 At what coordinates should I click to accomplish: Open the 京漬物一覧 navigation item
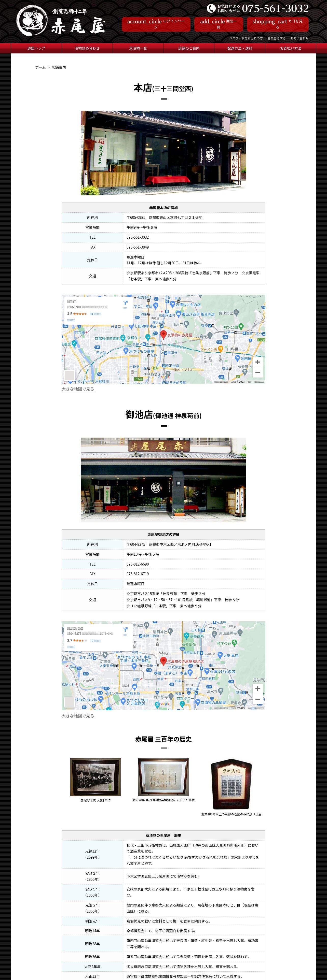[138, 48]
